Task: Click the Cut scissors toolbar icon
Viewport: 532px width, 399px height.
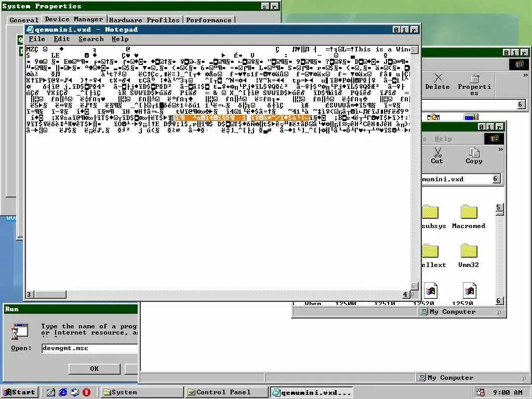Action: [x=437, y=155]
